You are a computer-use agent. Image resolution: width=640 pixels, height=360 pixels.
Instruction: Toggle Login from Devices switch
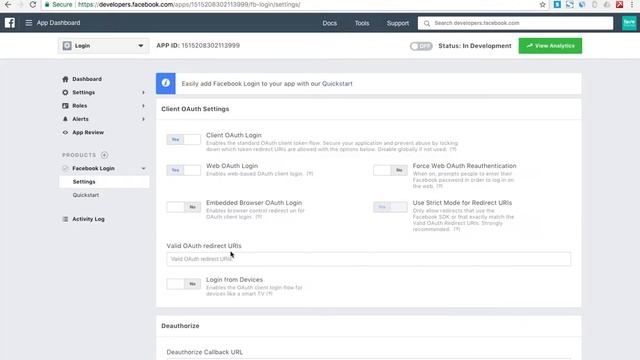[x=184, y=284]
